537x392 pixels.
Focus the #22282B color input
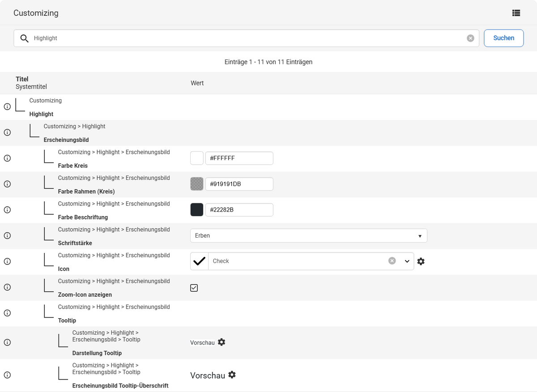[239, 210]
